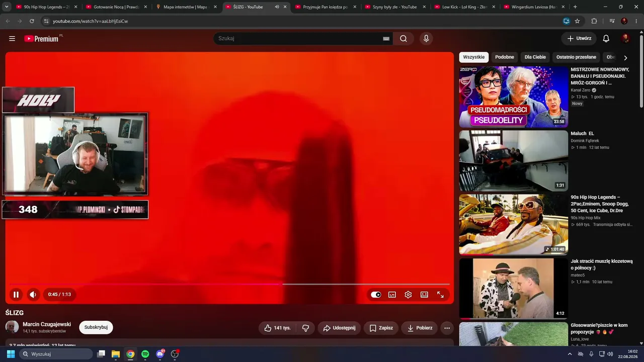Open the Windows Start menu
Viewport: 644px width, 362px height.
pyautogui.click(x=11, y=354)
